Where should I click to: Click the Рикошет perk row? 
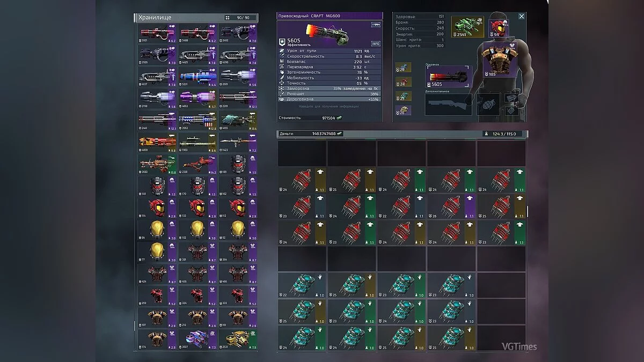330,94
